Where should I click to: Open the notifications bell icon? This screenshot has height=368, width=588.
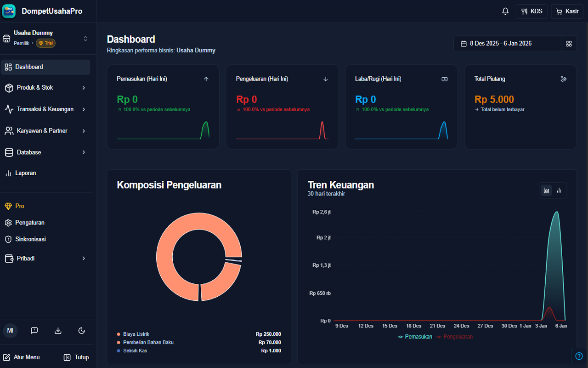tap(505, 11)
